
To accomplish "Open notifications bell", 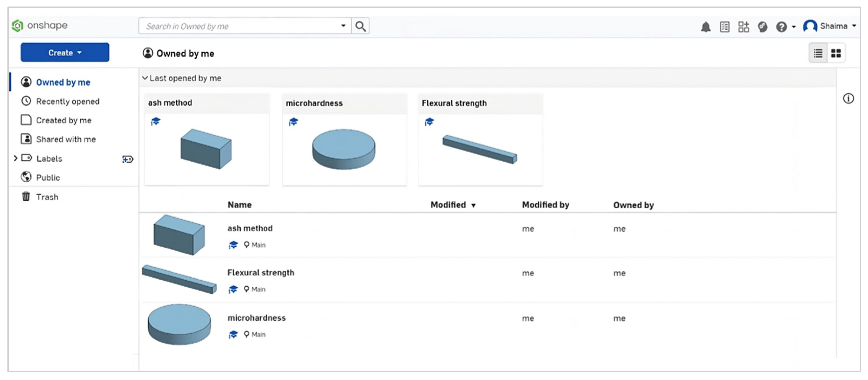I will click(x=706, y=27).
